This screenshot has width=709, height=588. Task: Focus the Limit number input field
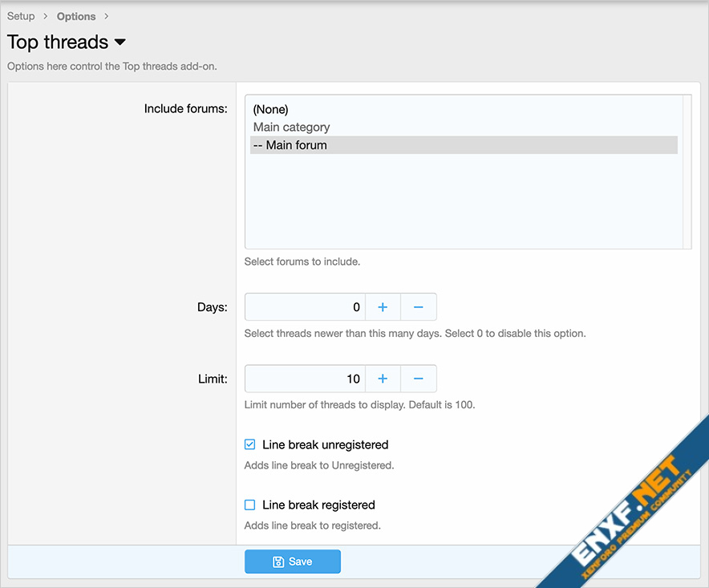click(305, 379)
